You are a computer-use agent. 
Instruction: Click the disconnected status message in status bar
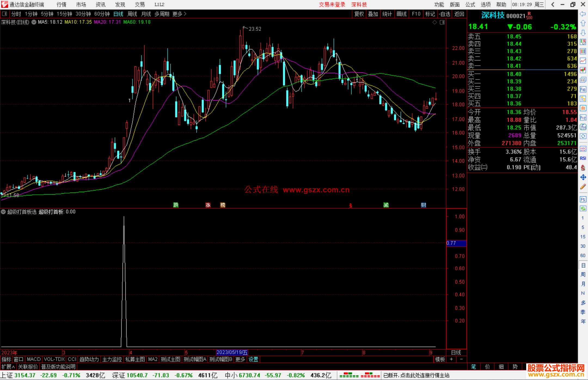point(416,375)
